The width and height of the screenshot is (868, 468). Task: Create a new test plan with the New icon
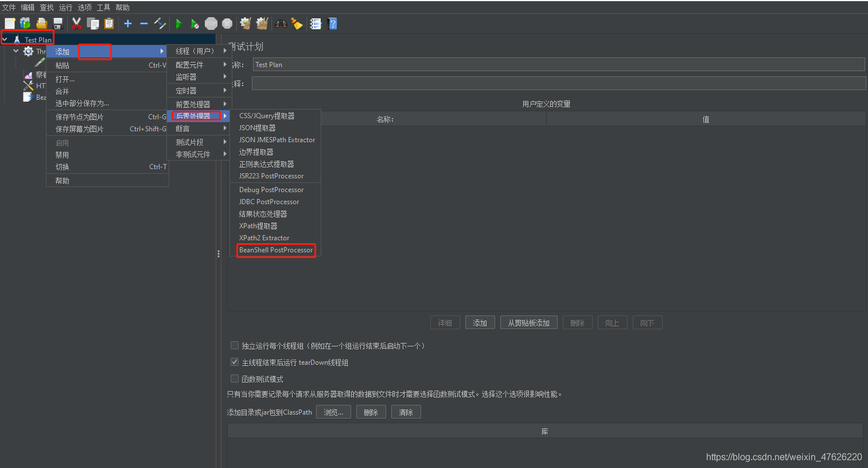pos(10,24)
